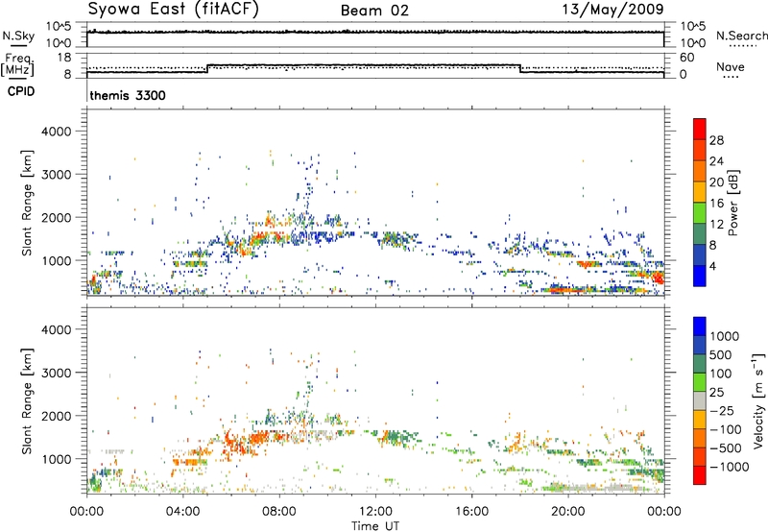
Task: Click the blue bottom of the Power color bar
Action: 700,276
